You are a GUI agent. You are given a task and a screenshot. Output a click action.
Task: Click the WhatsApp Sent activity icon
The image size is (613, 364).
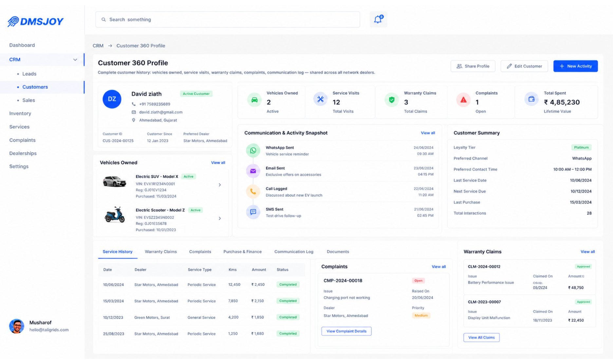pyautogui.click(x=253, y=151)
